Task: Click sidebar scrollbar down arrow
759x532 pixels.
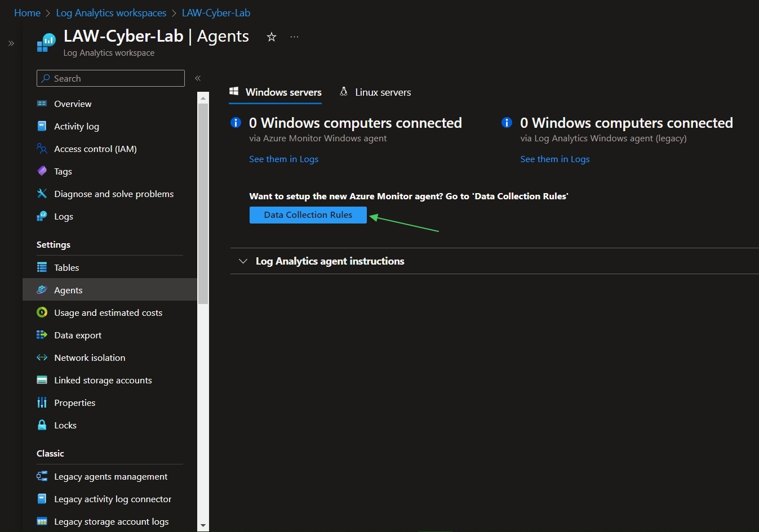Action: 203,526
